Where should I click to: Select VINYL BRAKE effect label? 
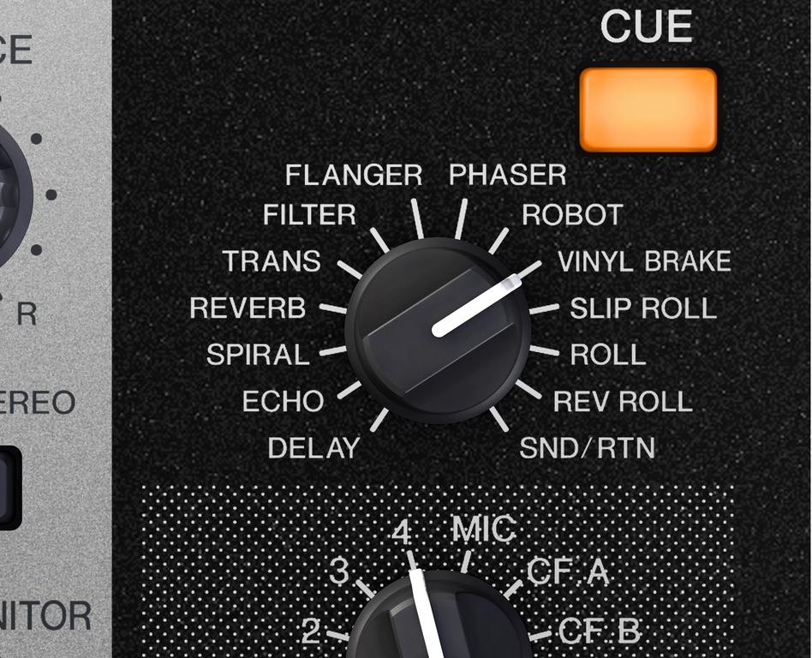coord(644,261)
